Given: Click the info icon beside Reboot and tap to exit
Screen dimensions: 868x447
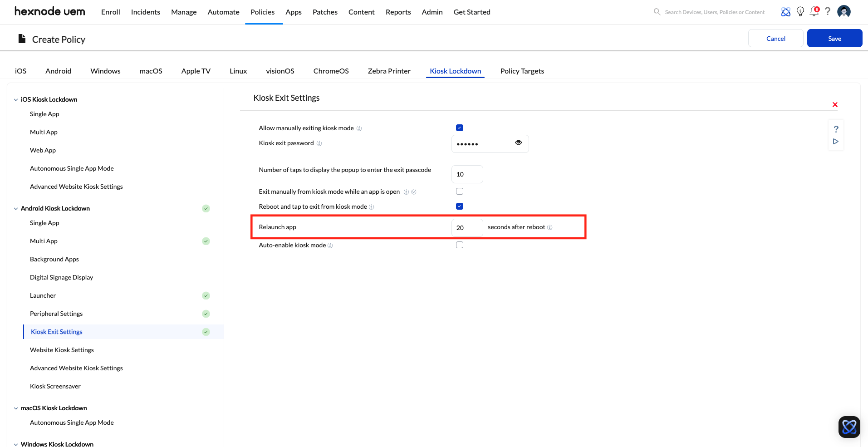Looking at the screenshot, I should click(371, 207).
